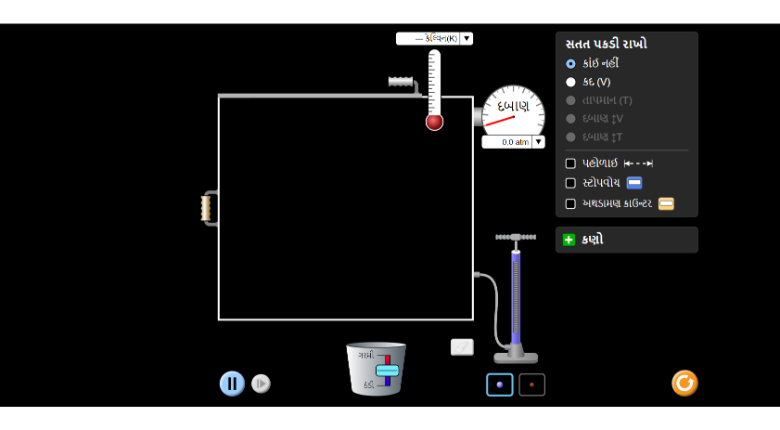
Task: Pause the simulation with the pause button
Action: [x=232, y=383]
